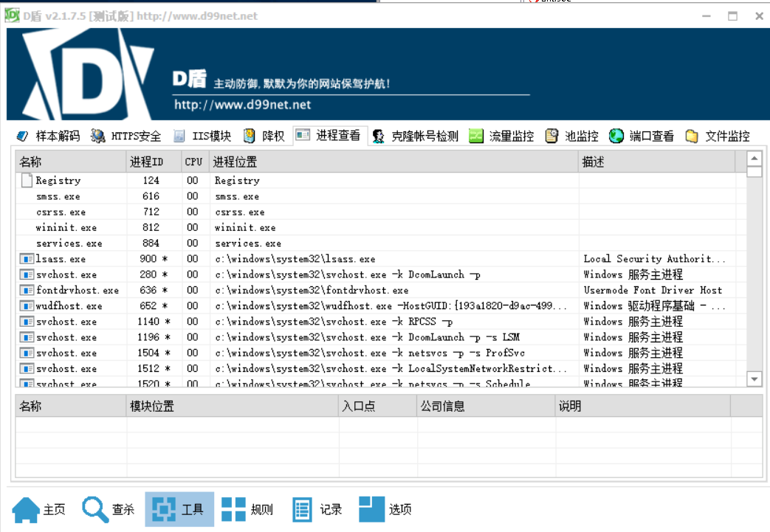
Task: Go to 主页 via the house icon
Action: [26, 509]
